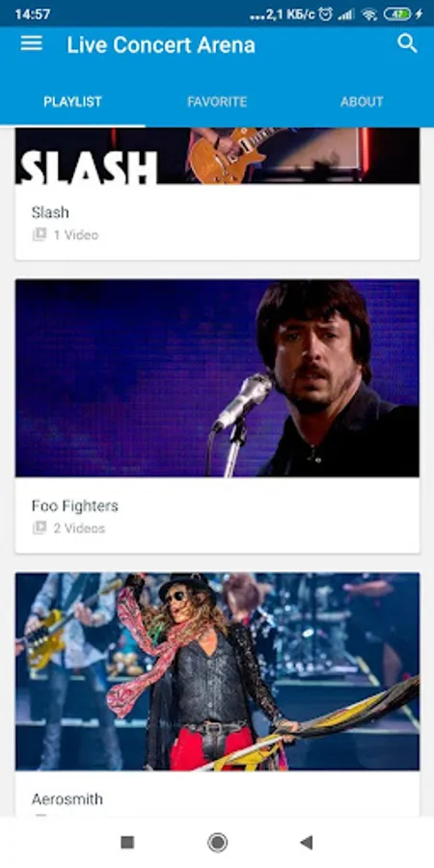434x868 pixels.
Task: Tap the Android home circle button
Action: [217, 843]
